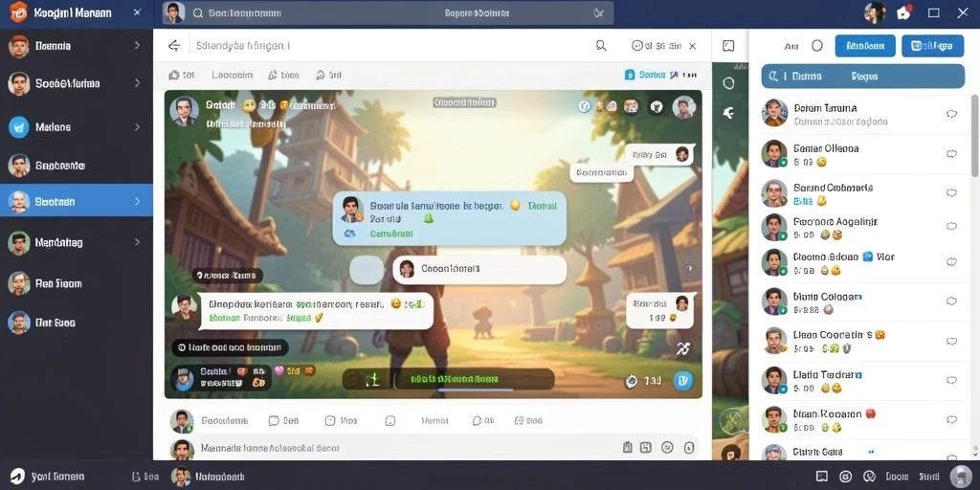The width and height of the screenshot is (980, 490).
Task: Expand chevron on the row below the highlighted one
Action: point(137,242)
